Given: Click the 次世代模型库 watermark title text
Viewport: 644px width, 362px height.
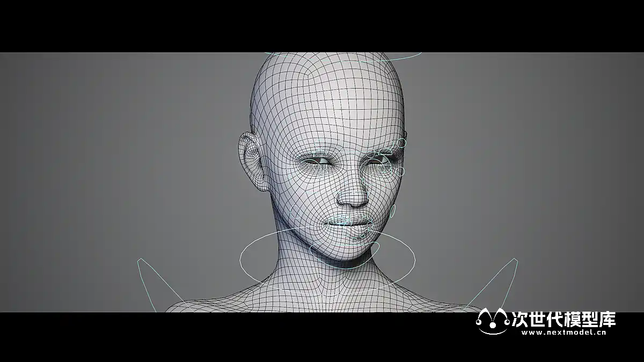Looking at the screenshot, I should [x=564, y=319].
